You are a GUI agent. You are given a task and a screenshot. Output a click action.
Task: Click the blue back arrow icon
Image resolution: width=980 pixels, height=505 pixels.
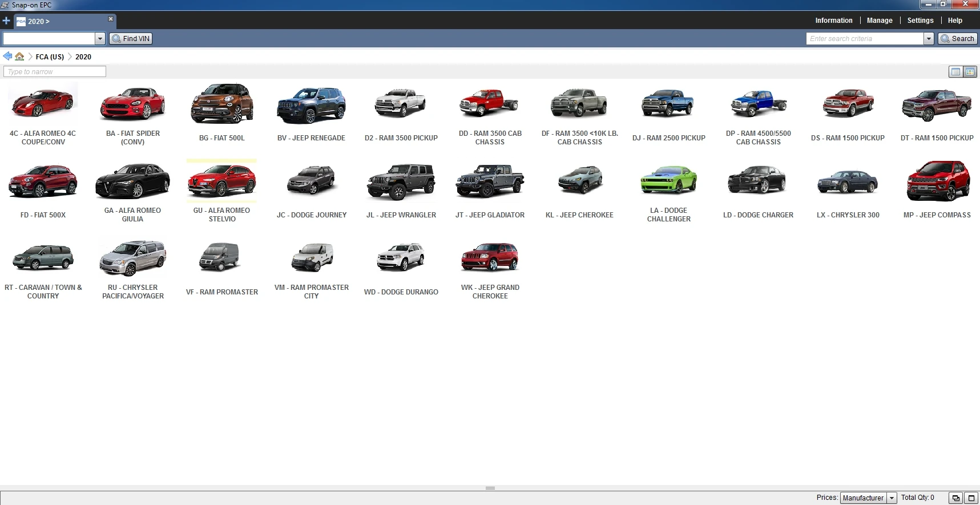[x=7, y=56]
